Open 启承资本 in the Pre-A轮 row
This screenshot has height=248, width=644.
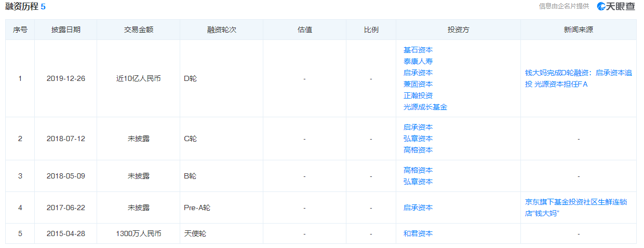tap(418, 208)
